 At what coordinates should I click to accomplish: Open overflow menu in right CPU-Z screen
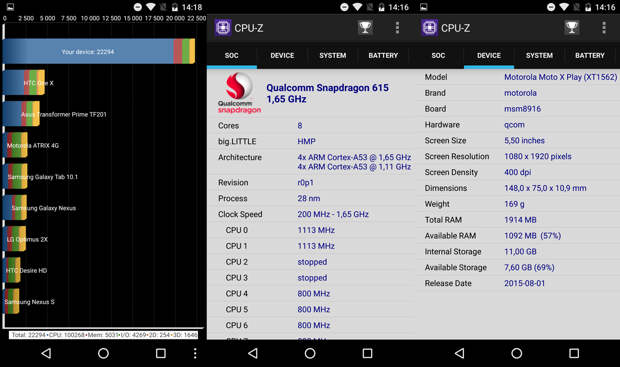(x=604, y=28)
